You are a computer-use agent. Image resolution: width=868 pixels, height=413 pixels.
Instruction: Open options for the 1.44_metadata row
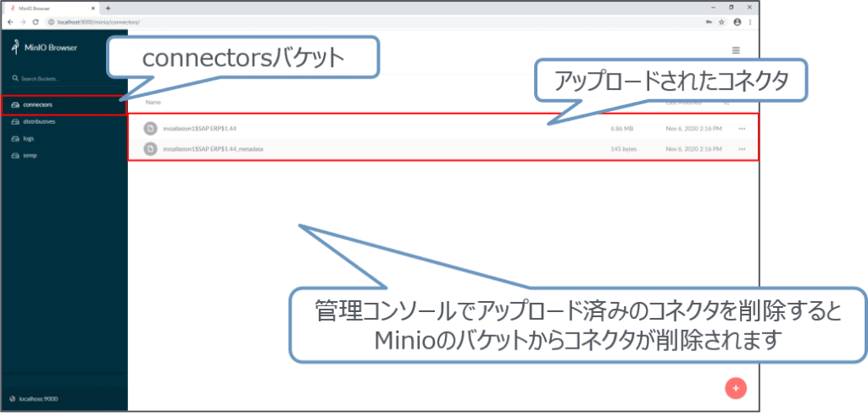[x=742, y=149]
